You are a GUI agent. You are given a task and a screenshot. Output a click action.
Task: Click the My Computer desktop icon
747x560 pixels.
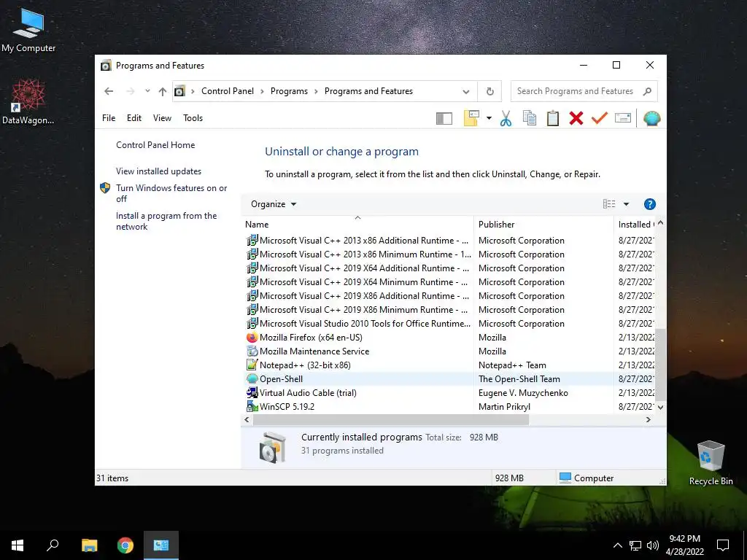tap(28, 30)
